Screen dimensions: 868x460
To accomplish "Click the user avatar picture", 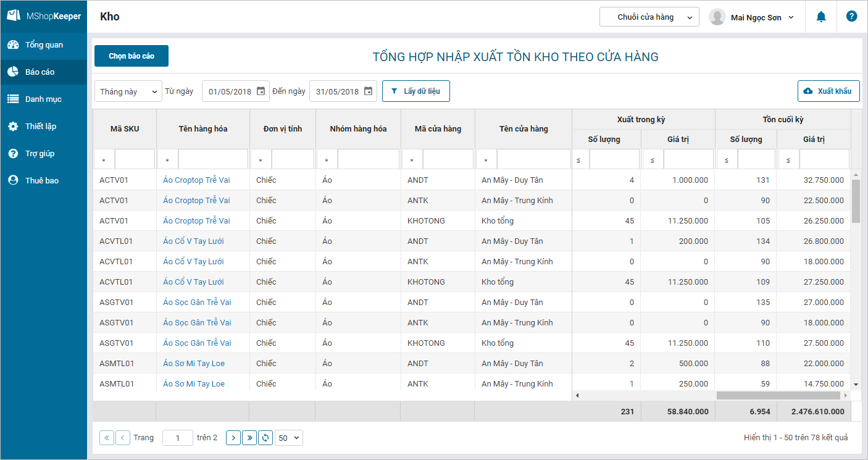I will [717, 17].
